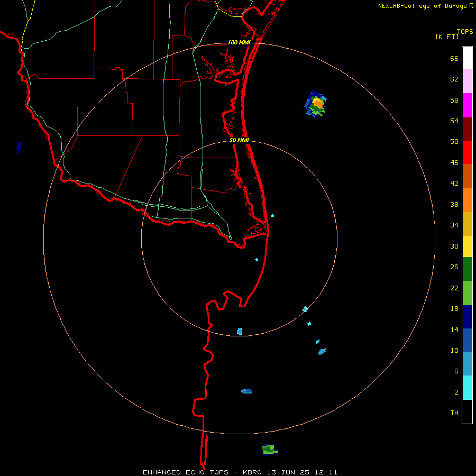This screenshot has height=476, width=476.
Task: Click the '13 JUN 25' date text
Action: (288, 472)
